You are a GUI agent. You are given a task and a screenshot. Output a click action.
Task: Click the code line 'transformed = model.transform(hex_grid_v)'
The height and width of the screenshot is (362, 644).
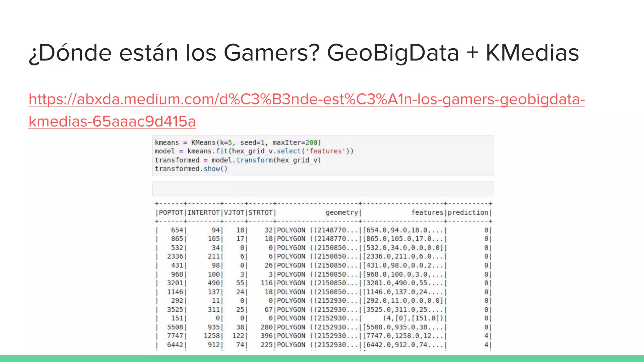tap(238, 160)
